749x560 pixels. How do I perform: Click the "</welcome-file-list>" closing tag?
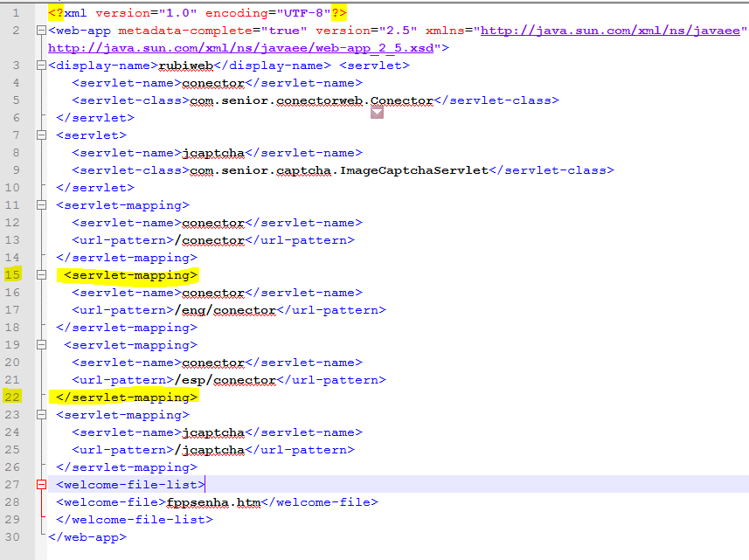(x=135, y=520)
